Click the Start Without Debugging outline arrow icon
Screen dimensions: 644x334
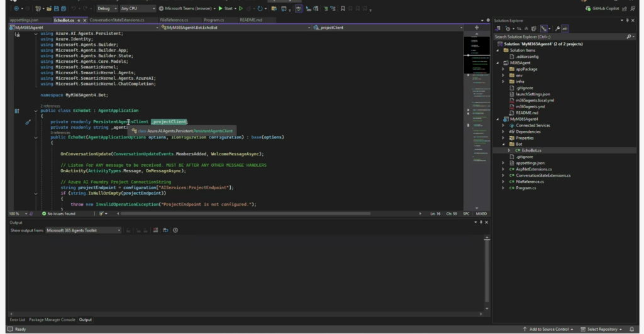(x=241, y=8)
